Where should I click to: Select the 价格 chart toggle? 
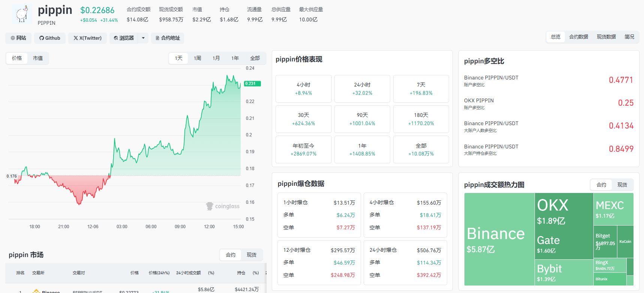click(17, 58)
